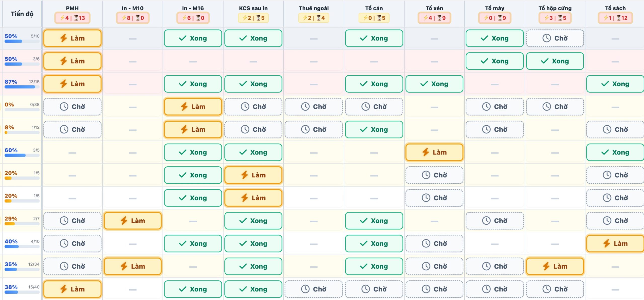Click clock icon in Tổ cán Chờ, row 15/40

[366, 289]
